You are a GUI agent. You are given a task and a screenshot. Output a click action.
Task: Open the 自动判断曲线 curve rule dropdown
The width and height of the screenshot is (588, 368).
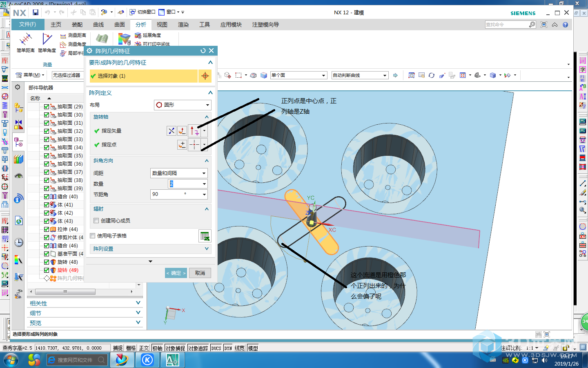[360, 75]
